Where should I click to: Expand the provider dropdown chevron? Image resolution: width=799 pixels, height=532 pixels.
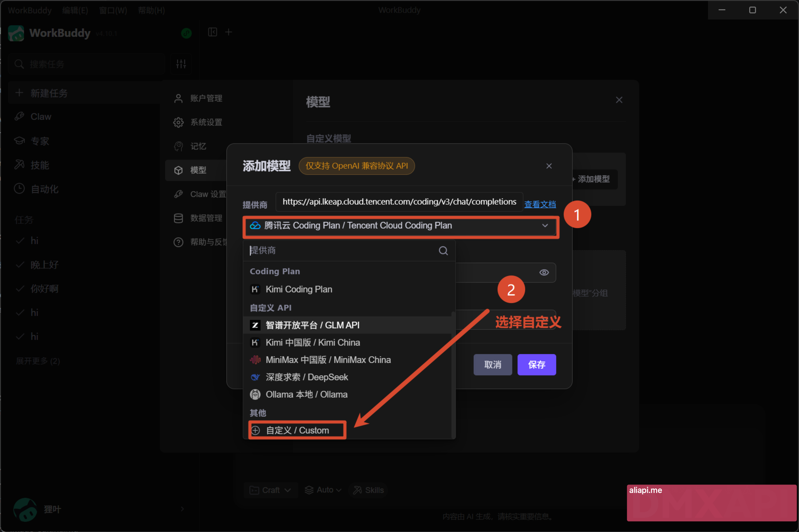coord(545,226)
